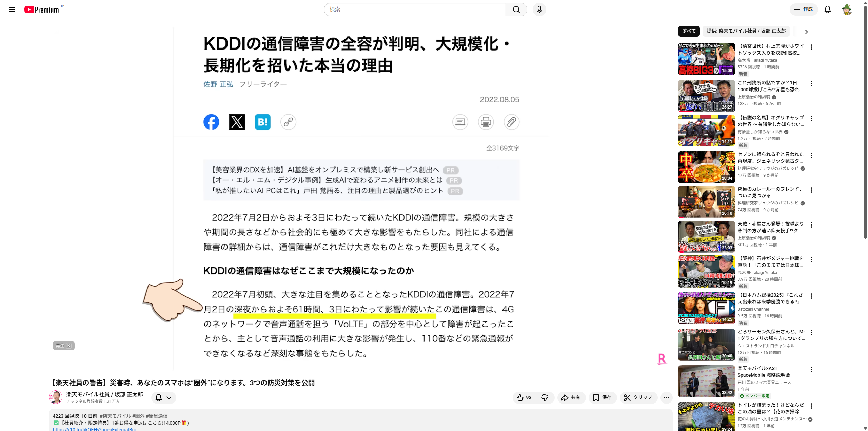Focus the 検索 search input field
The height and width of the screenshot is (431, 868).
(x=415, y=9)
